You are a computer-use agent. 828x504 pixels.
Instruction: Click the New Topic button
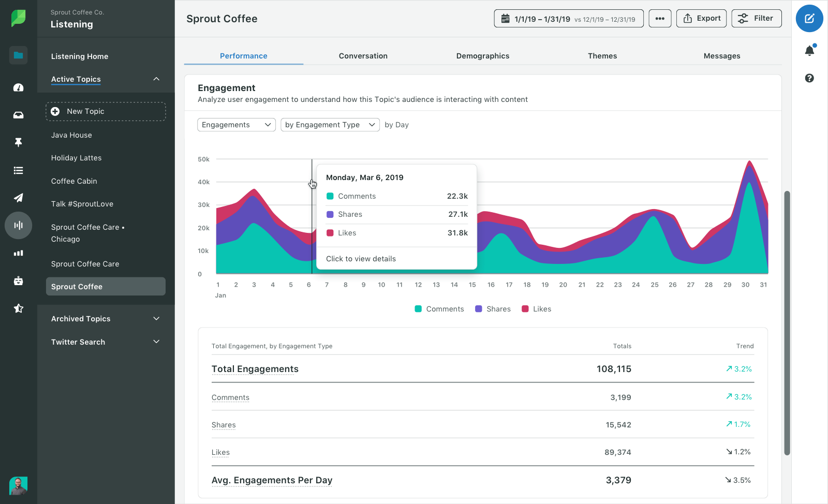[106, 111]
